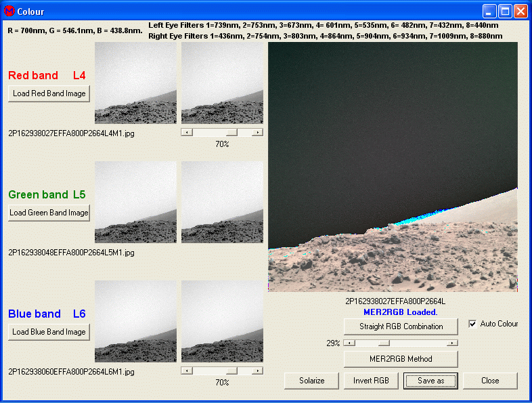Click the red band slider thumb

[x=231, y=132]
